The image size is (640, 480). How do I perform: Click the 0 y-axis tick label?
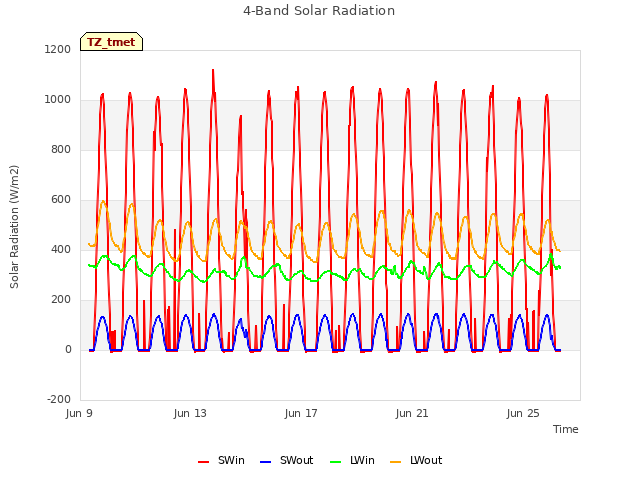click(x=68, y=349)
